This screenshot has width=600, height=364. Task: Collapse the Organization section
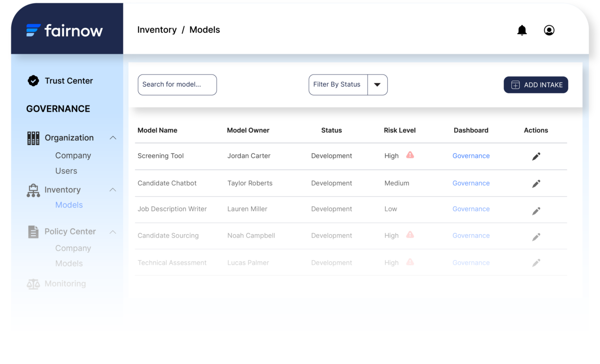pyautogui.click(x=112, y=137)
